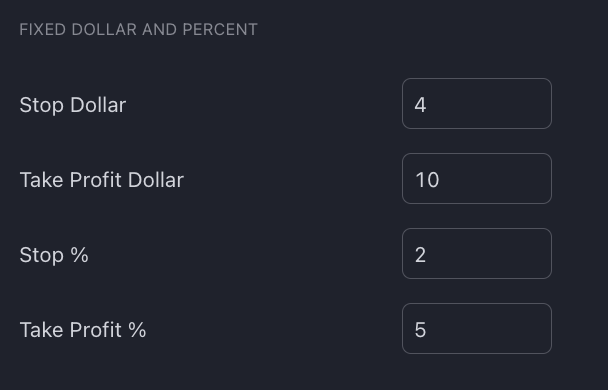Image resolution: width=608 pixels, height=390 pixels.
Task: Place cursor on the value 4
Action: coord(420,105)
